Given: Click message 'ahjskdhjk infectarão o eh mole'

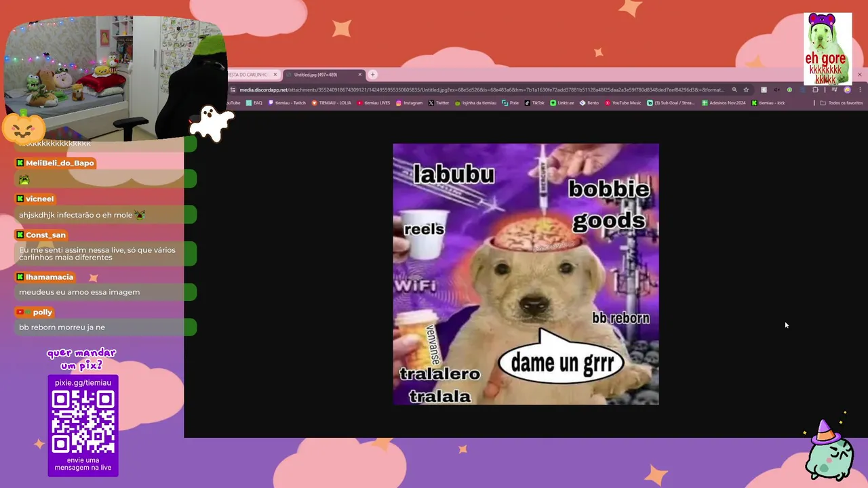Looking at the screenshot, I should 81,215.
